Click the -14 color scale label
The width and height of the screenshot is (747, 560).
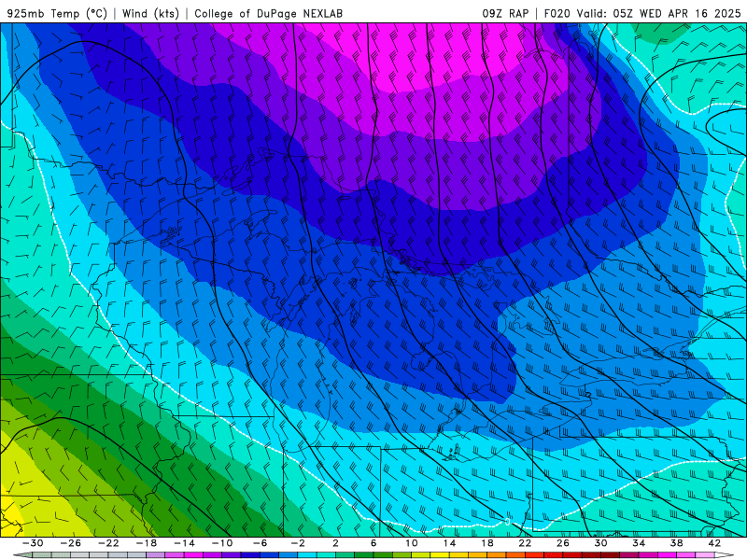point(184,543)
